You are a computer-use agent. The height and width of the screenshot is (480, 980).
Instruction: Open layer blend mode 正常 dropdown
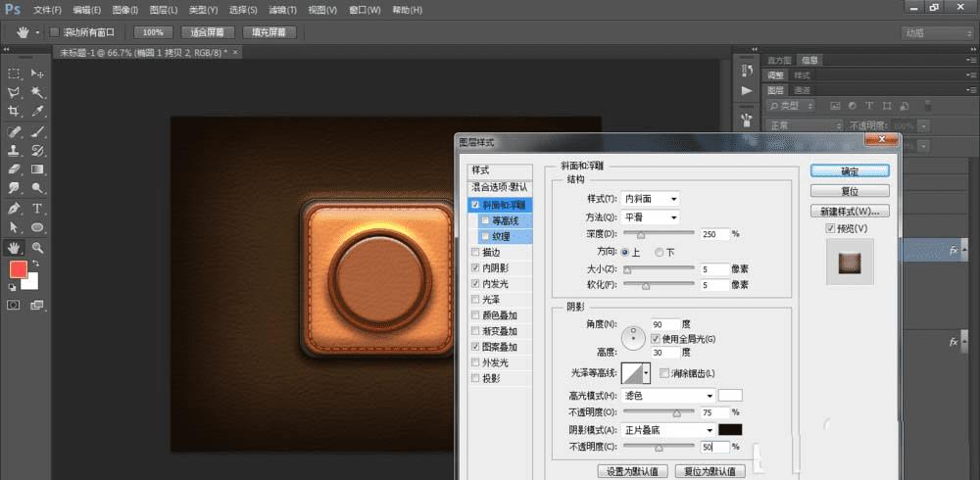804,125
